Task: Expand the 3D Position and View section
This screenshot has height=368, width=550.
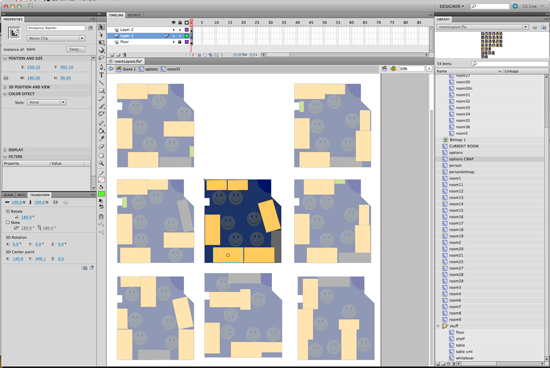Action: (x=5, y=87)
